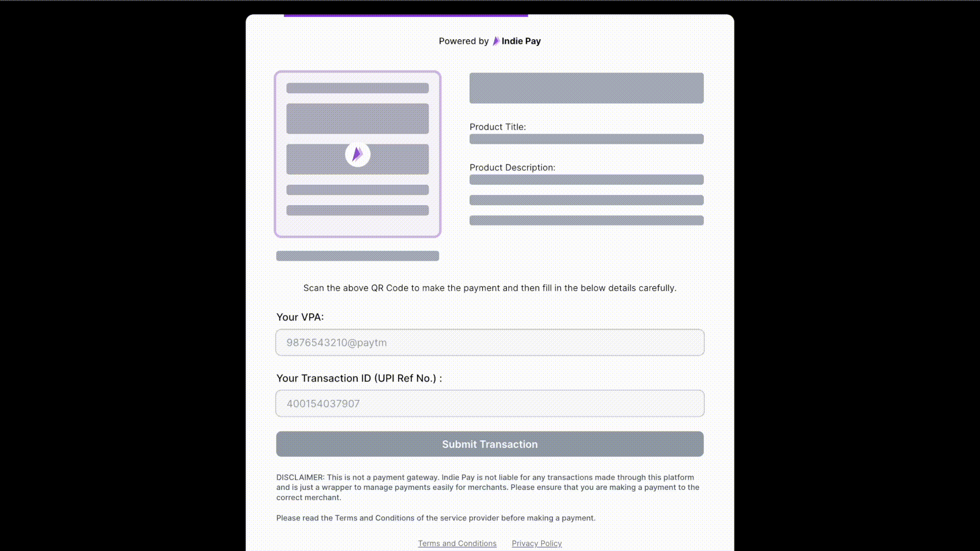This screenshot has width=980, height=551.
Task: Click the Submit Transaction button
Action: click(489, 444)
